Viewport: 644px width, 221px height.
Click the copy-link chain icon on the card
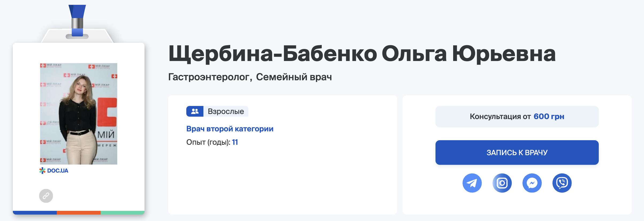pyautogui.click(x=46, y=196)
